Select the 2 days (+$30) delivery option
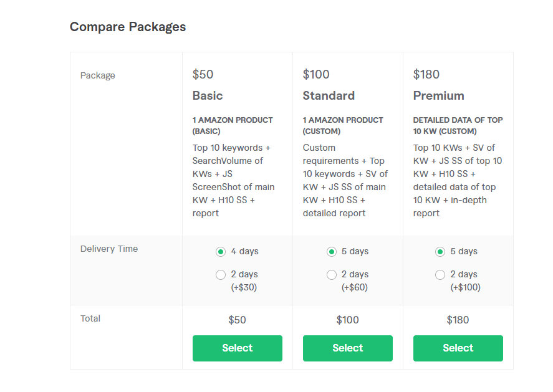The image size is (553, 392). click(221, 275)
